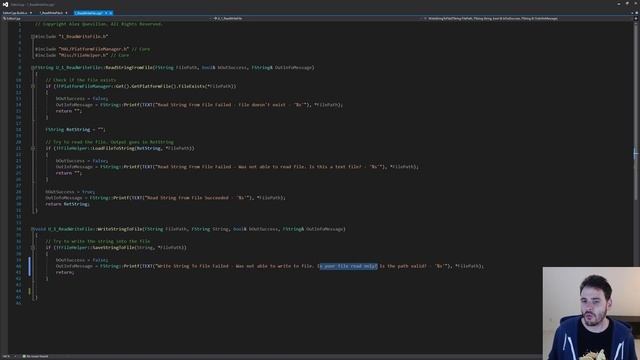Click the 'Try to read the file' comment

click(109, 142)
